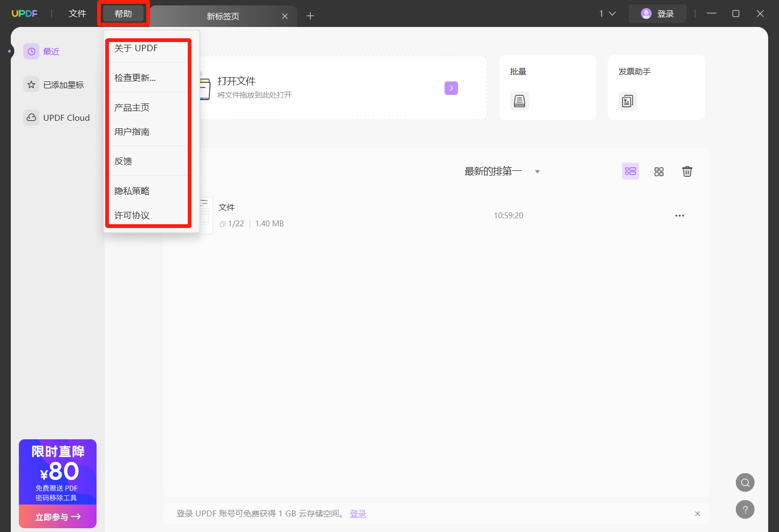
Task: Switch to grid view layout
Action: pyautogui.click(x=659, y=171)
